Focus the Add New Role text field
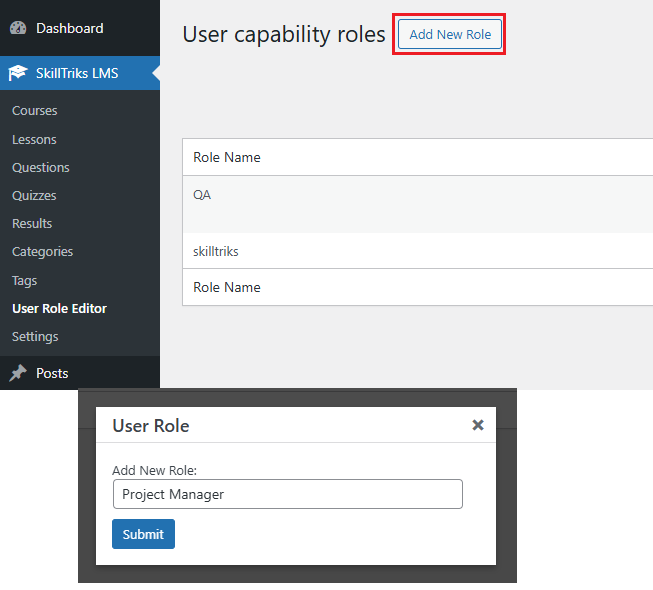The height and width of the screenshot is (590, 653). (287, 494)
